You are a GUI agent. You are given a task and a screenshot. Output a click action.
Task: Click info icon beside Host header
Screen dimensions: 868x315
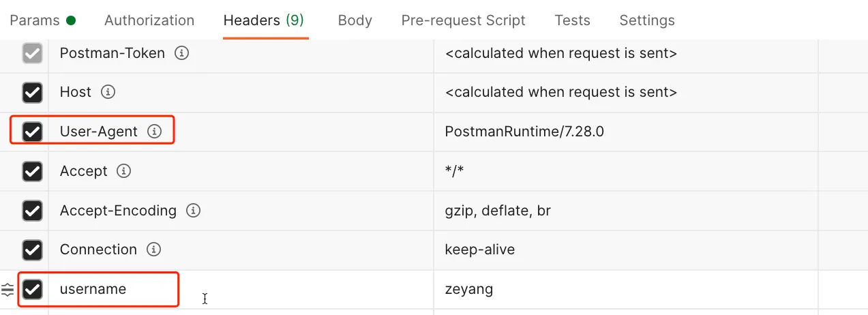[108, 92]
